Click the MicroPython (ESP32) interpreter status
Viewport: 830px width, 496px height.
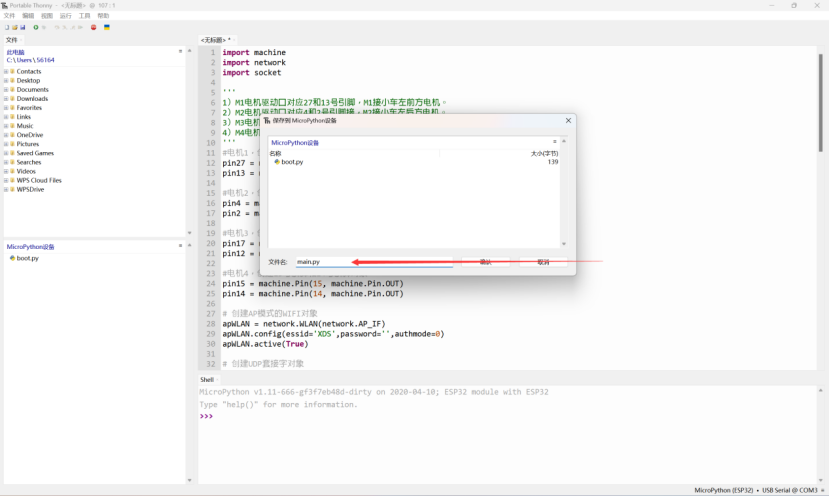[724, 490]
